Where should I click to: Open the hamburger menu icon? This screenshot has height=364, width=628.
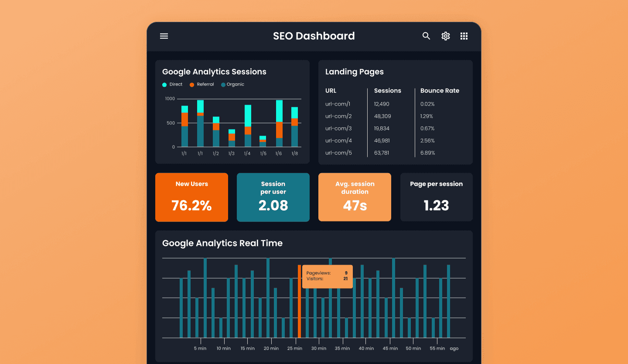[164, 36]
